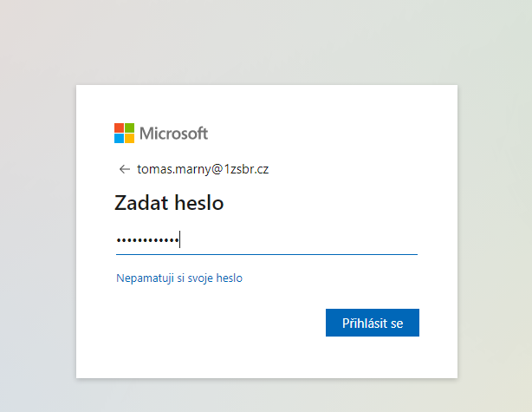Screen dimensions: 532x412
Task: Click the blue underline of password field
Action: pyautogui.click(x=267, y=254)
